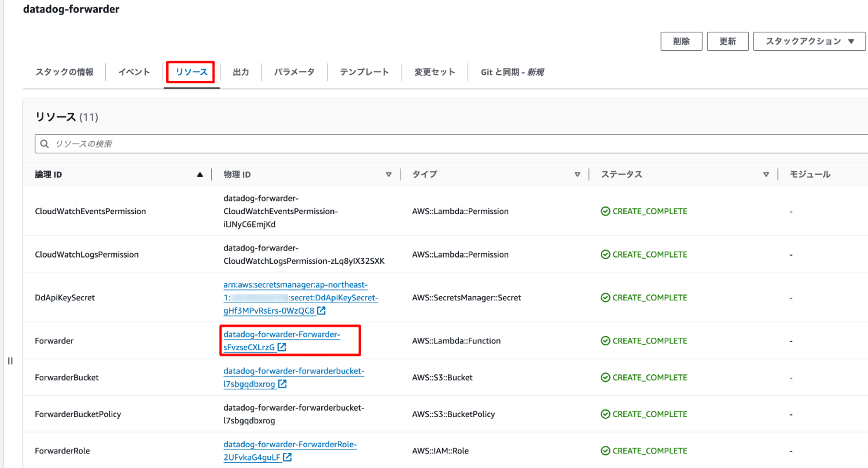Image resolution: width=868 pixels, height=468 pixels.
Task: Click AWS::IAM::Role type cell
Action: pos(441,451)
